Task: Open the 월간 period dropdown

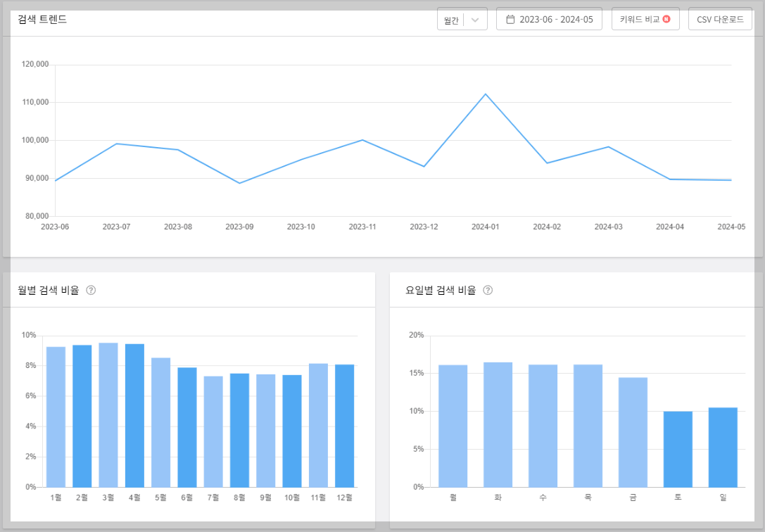Action: (x=462, y=20)
